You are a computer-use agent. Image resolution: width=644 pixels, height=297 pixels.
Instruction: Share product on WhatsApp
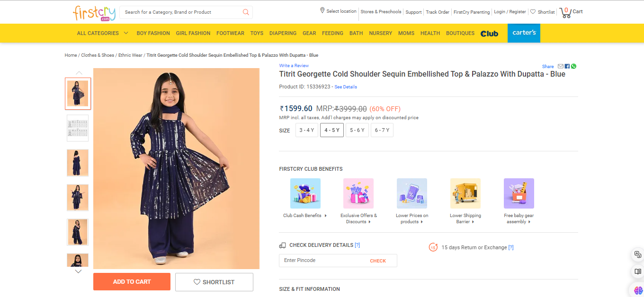click(x=574, y=67)
